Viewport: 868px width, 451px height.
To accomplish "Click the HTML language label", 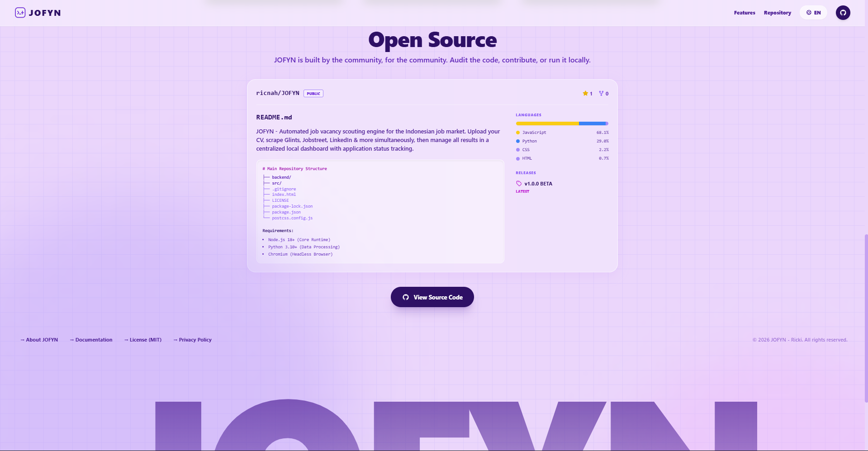I will click(x=527, y=158).
